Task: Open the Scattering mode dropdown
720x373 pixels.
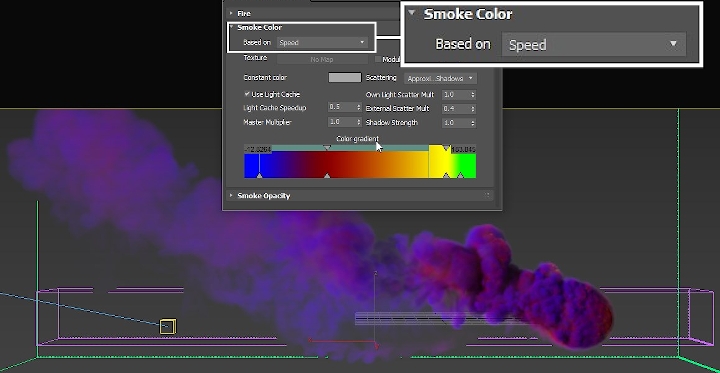Action: (440, 79)
